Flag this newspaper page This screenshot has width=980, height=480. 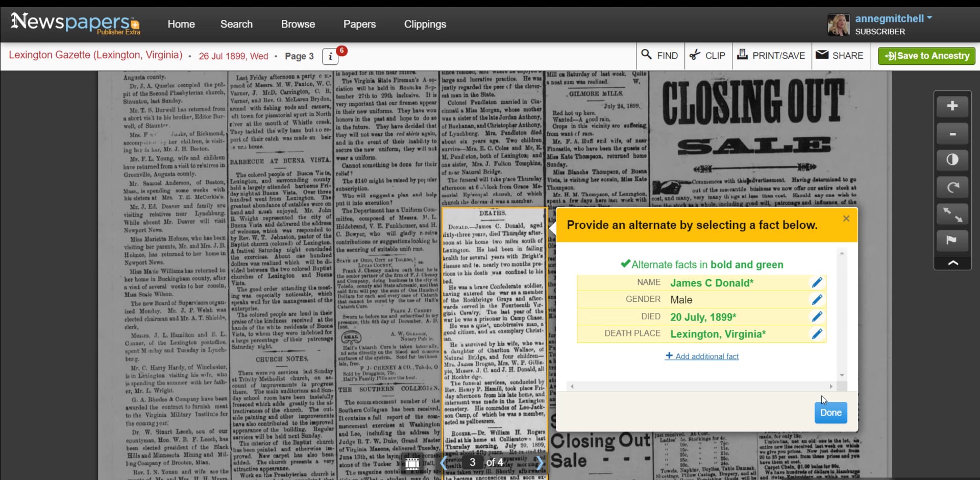[952, 241]
